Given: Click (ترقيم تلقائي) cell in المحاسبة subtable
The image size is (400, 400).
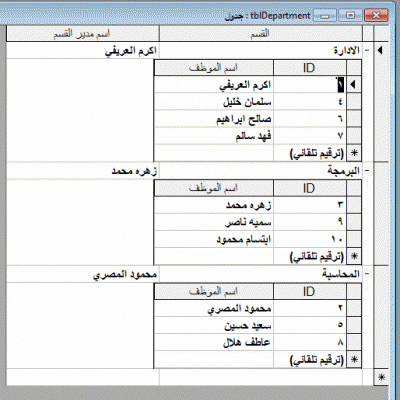Looking at the screenshot, I should click(310, 360).
